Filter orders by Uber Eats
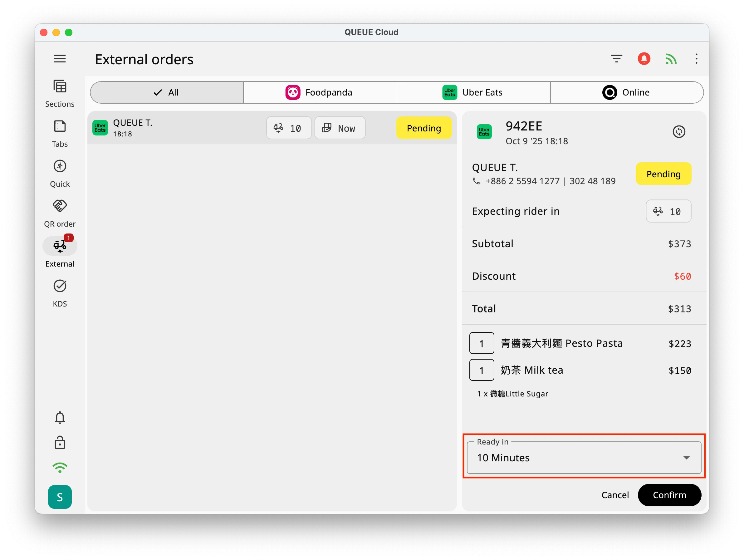This screenshot has height=560, width=744. 473,92
